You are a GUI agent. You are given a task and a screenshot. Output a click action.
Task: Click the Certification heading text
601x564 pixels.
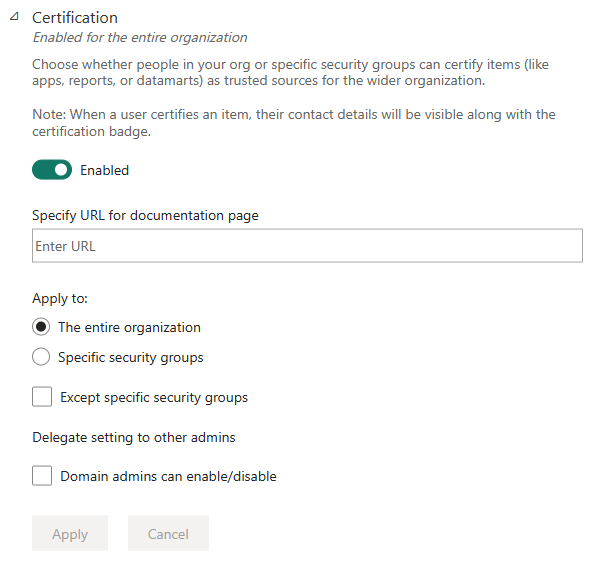75,18
